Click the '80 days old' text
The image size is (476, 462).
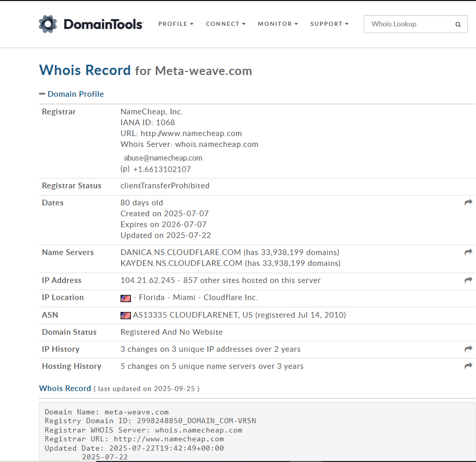[x=141, y=203]
